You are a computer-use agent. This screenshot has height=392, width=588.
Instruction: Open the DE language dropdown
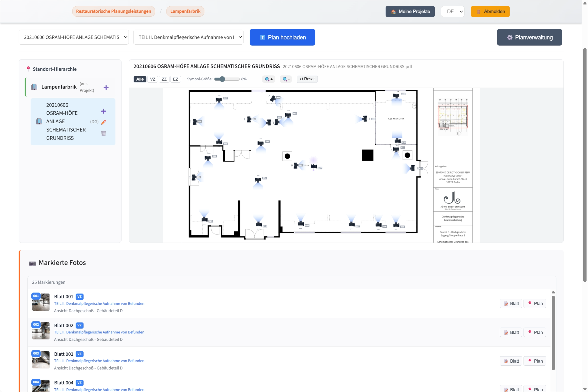(x=452, y=12)
